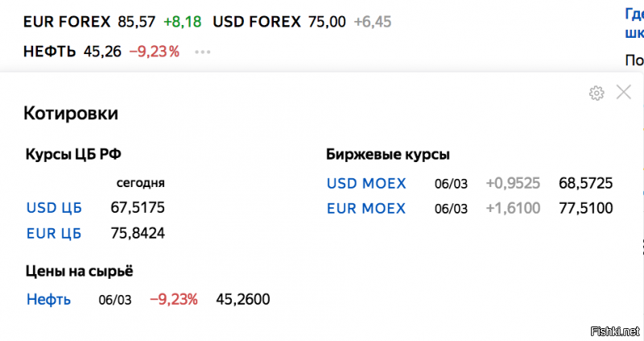Click the EUR MOEX value 77,5100
This screenshot has width=644, height=341.
(586, 209)
